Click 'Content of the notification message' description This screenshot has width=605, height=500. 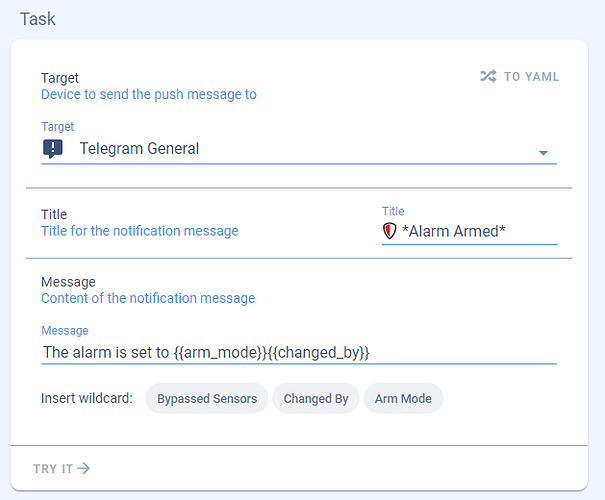click(148, 298)
